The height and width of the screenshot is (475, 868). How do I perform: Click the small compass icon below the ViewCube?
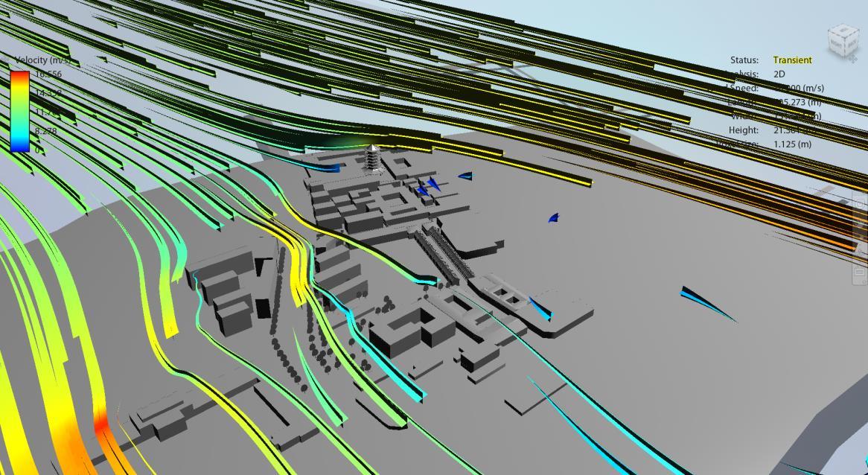point(853,59)
